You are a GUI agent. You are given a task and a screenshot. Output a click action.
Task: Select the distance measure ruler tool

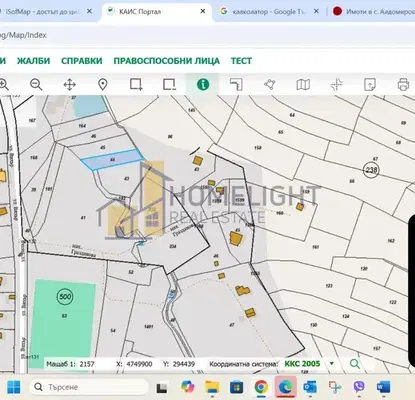click(236, 85)
